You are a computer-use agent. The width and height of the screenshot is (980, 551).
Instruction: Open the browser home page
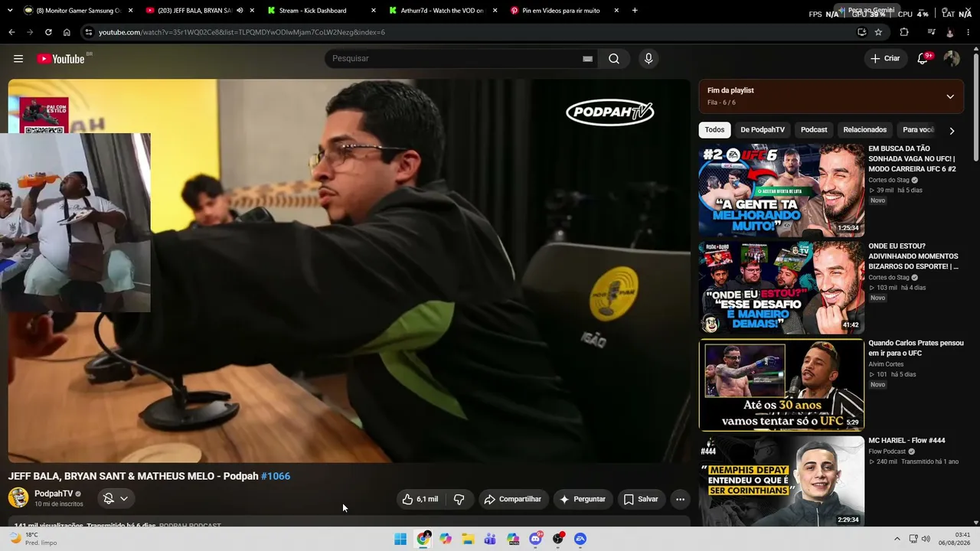click(x=67, y=32)
